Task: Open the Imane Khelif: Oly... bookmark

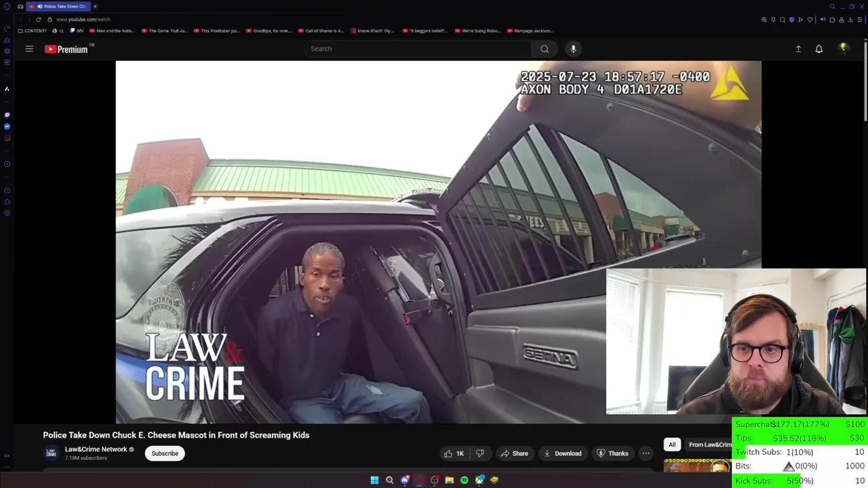Action: click(372, 30)
